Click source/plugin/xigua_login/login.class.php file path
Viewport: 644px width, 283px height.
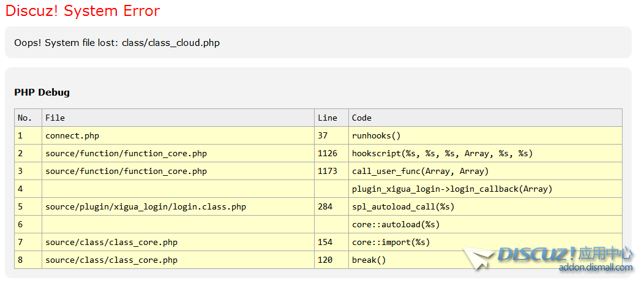pyautogui.click(x=146, y=206)
